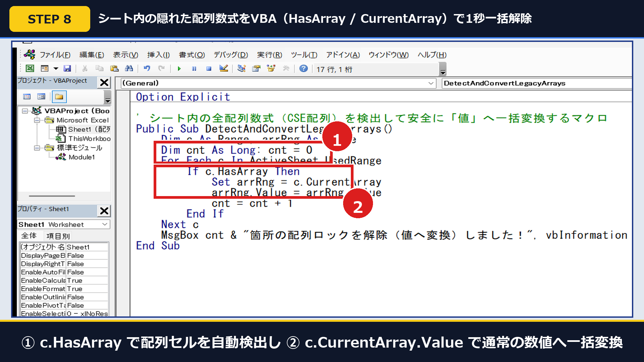Click the Cut scissors icon
Viewport: 644px width, 362px height.
[x=85, y=68]
